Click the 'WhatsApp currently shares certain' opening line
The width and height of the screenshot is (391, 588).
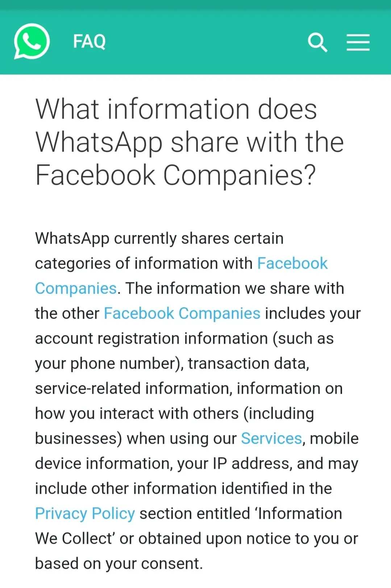point(159,239)
